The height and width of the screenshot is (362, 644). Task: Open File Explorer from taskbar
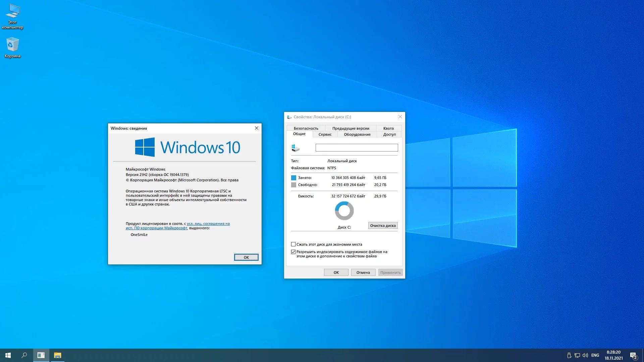coord(57,355)
